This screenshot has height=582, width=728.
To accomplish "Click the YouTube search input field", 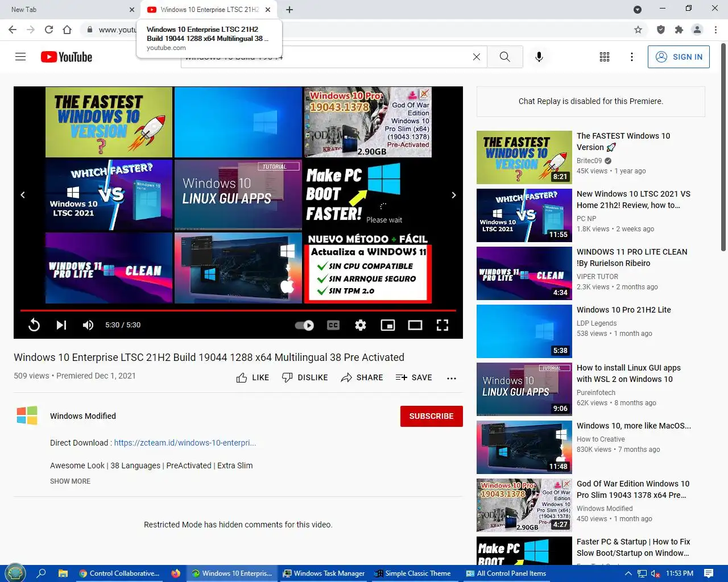I will [334, 57].
